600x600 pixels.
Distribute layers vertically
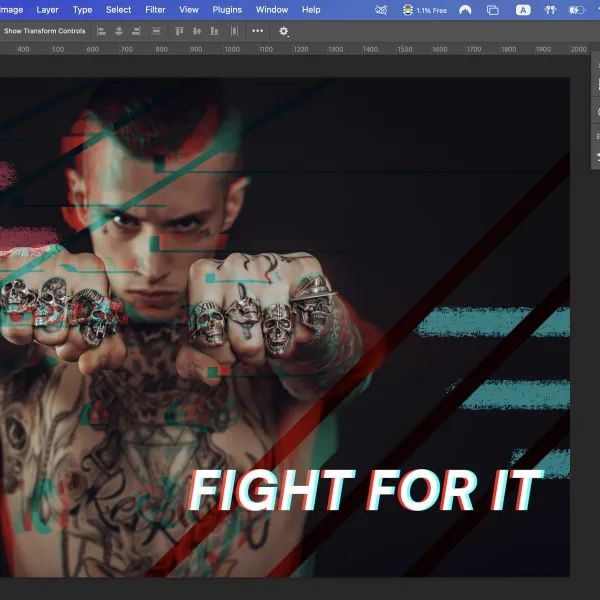point(156,31)
